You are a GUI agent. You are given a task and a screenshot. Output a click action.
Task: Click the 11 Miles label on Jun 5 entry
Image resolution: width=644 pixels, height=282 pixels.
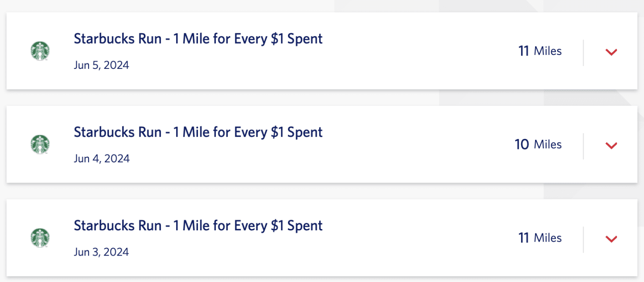coord(540,51)
